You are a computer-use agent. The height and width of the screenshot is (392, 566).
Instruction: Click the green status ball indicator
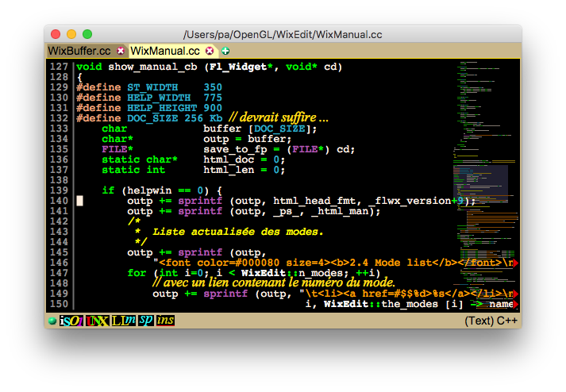point(52,321)
